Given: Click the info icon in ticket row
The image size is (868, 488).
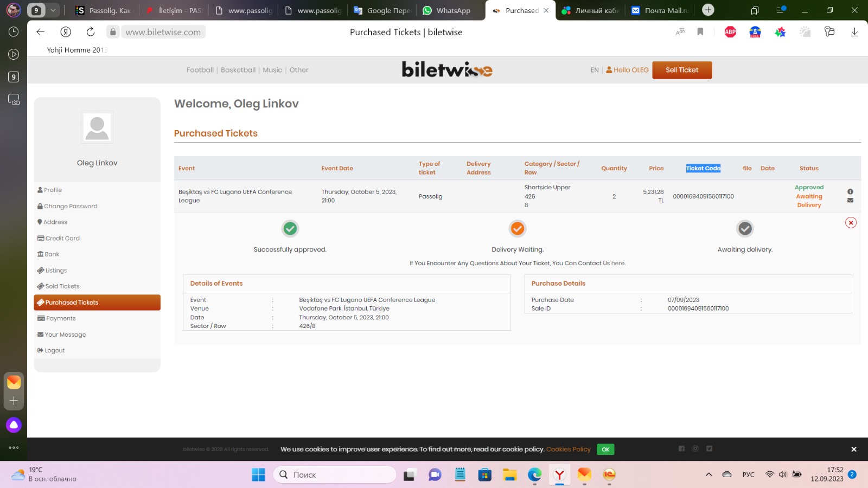Looking at the screenshot, I should [x=850, y=191].
